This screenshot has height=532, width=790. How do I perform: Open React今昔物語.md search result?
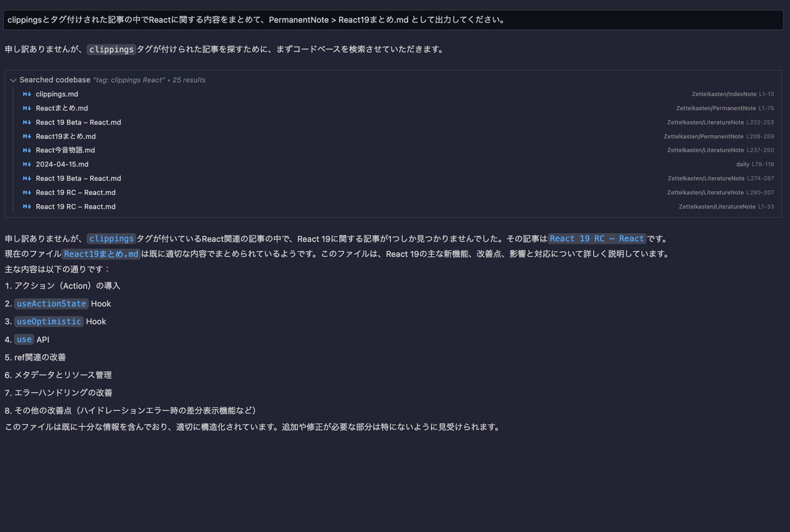click(x=65, y=150)
